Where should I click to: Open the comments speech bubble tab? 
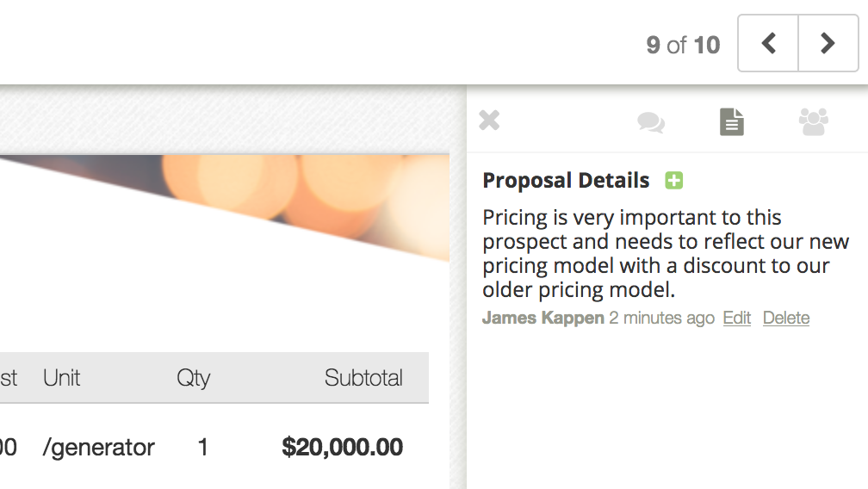651,122
